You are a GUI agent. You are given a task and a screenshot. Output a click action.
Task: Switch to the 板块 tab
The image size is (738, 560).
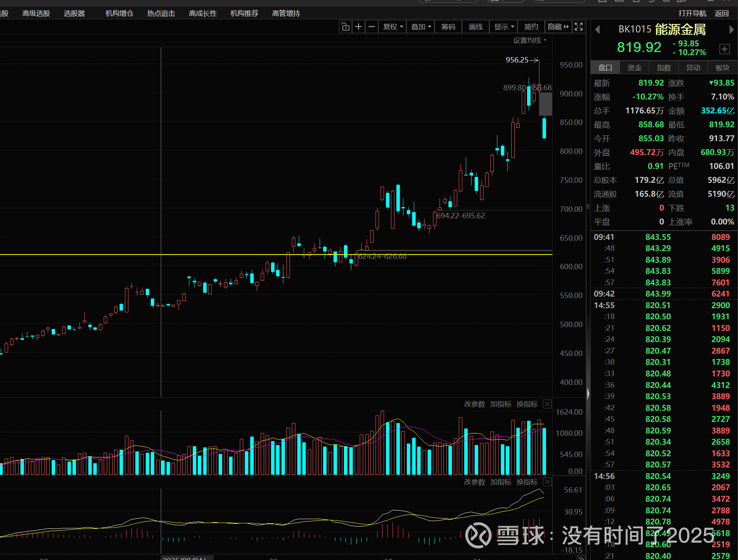click(x=723, y=68)
